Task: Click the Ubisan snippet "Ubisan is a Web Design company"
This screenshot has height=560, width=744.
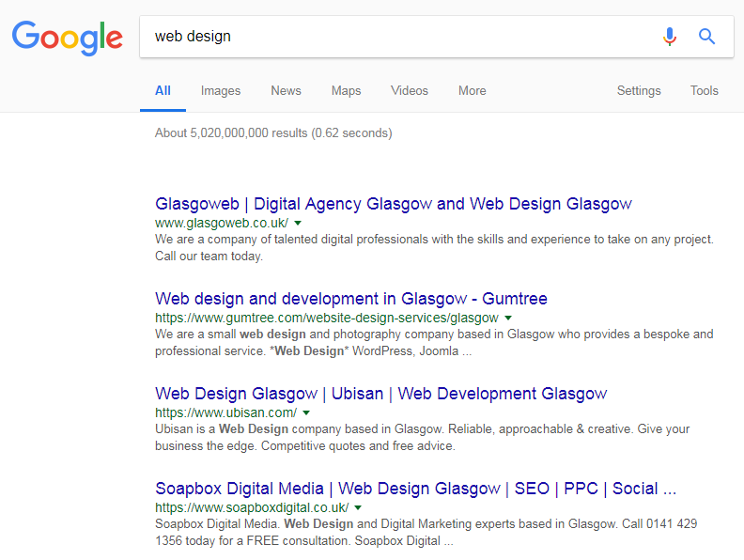Action: tap(423, 438)
